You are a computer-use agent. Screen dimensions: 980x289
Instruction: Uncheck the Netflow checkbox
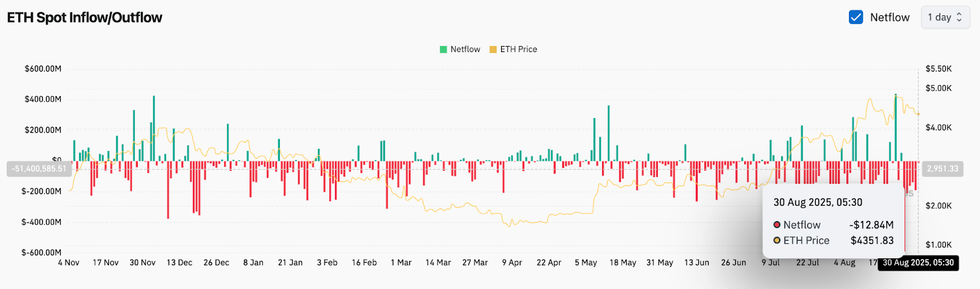(x=856, y=17)
